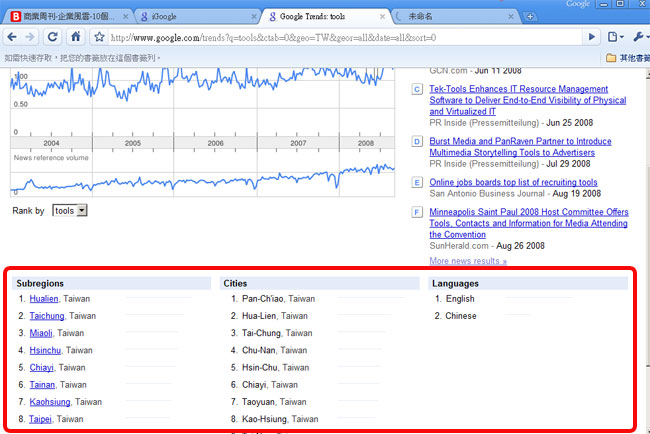
Task: Open the Miaoli subregion link
Action: pos(41,333)
